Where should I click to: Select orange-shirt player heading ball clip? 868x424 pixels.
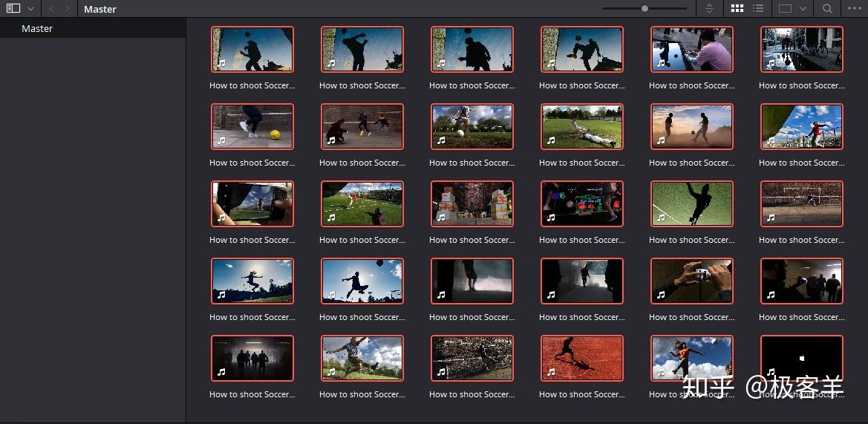(x=692, y=358)
